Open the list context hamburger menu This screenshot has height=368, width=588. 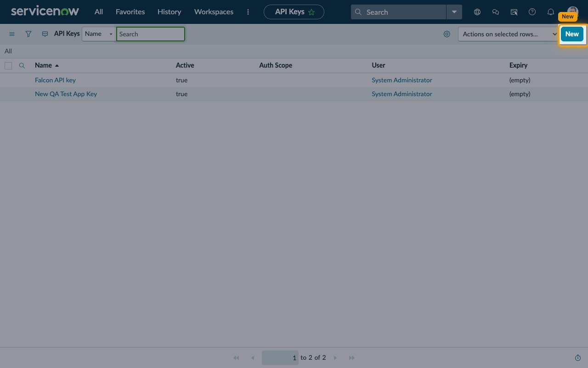pos(12,34)
